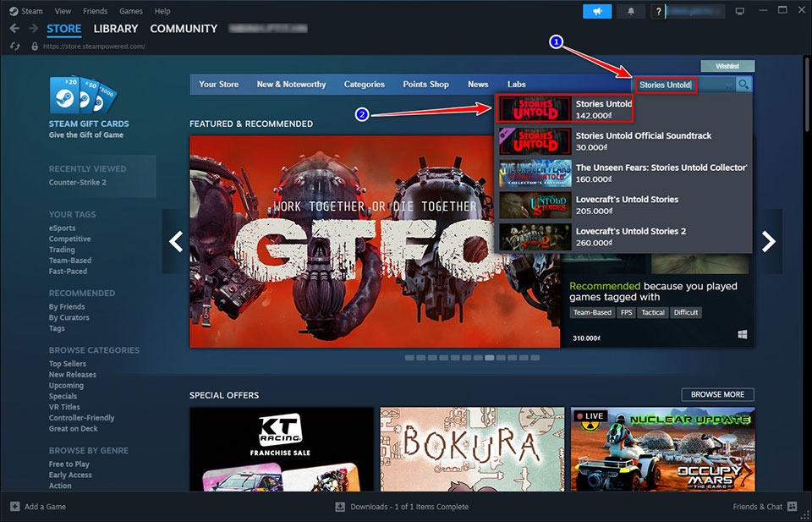Jump to the last carousel page dot
Viewport: 812px width, 522px height.
(x=535, y=358)
